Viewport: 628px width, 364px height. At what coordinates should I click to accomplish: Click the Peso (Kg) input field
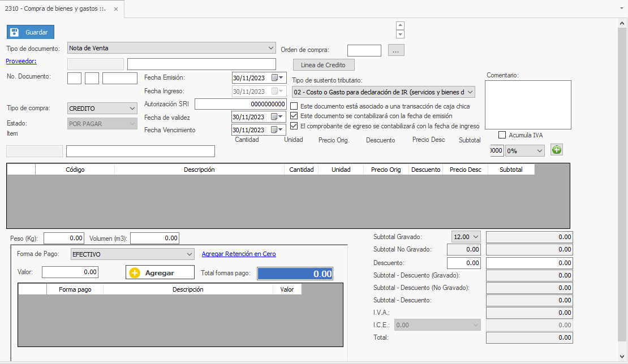coord(64,238)
